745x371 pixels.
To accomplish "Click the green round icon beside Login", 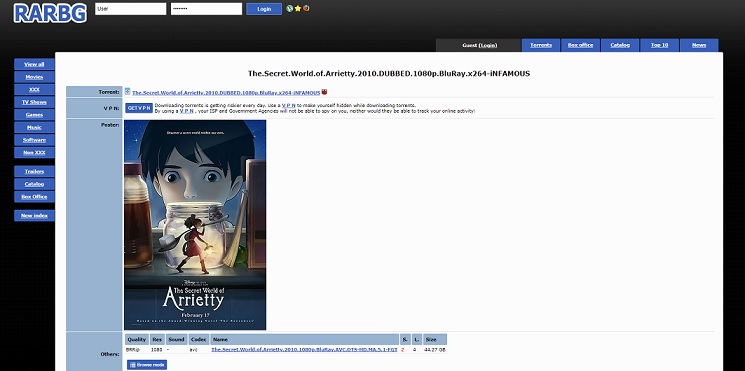I will (x=289, y=9).
